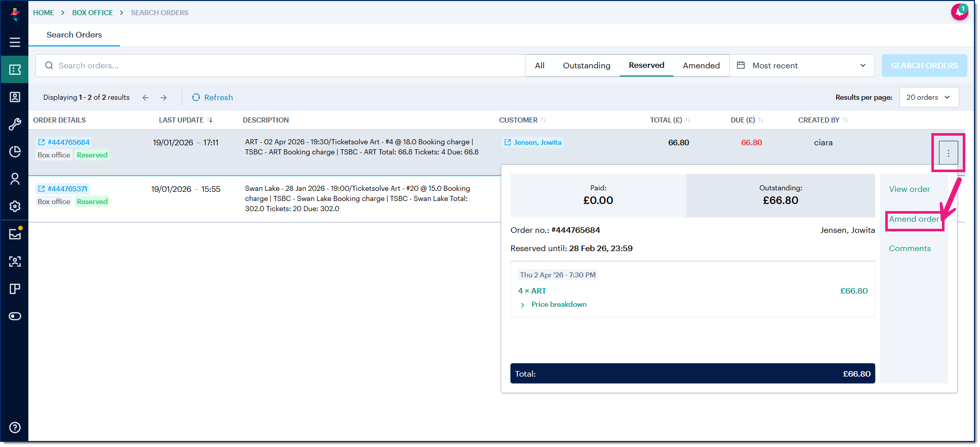This screenshot has width=980, height=447.
Task: Open the layout board icon in sidebar
Action: click(x=15, y=289)
